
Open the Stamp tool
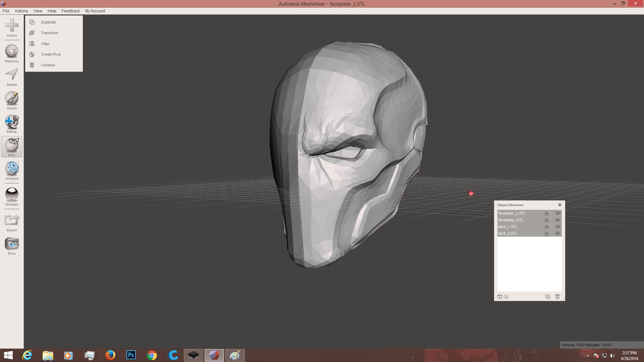(12, 124)
